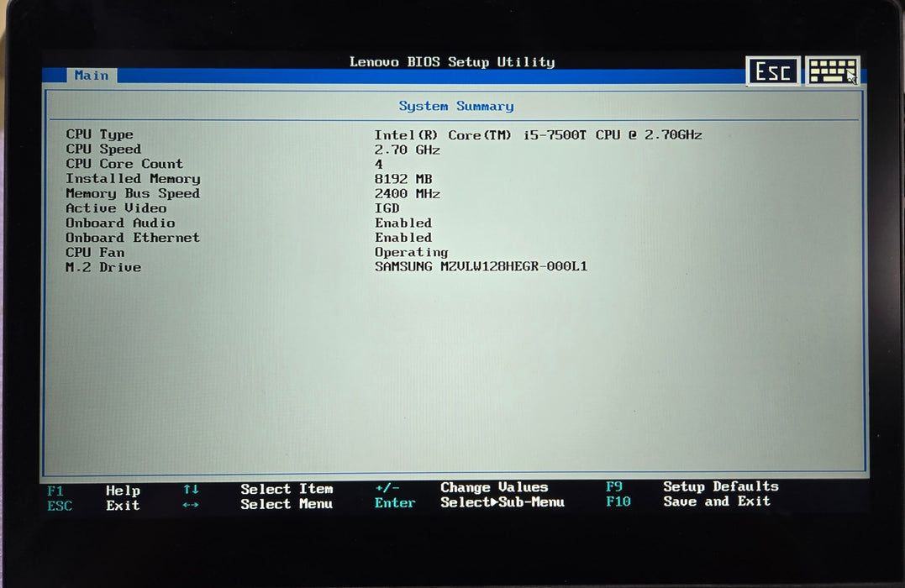Image resolution: width=905 pixels, height=588 pixels.
Task: Click the IGD video value
Action: pyautogui.click(x=387, y=208)
